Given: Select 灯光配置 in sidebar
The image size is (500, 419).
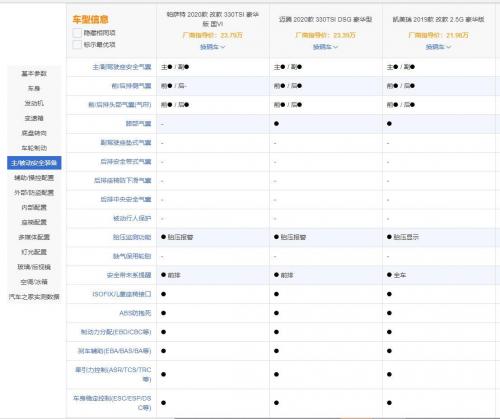Looking at the screenshot, I should click(x=34, y=252).
